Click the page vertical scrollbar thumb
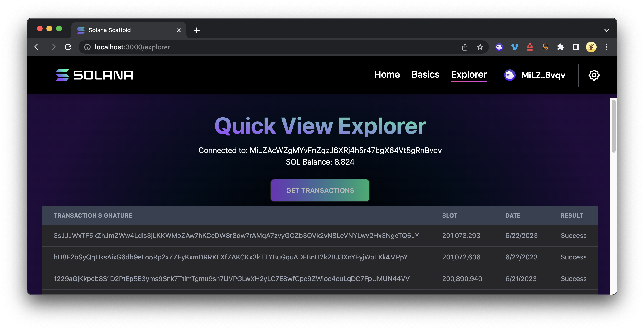 click(614, 126)
